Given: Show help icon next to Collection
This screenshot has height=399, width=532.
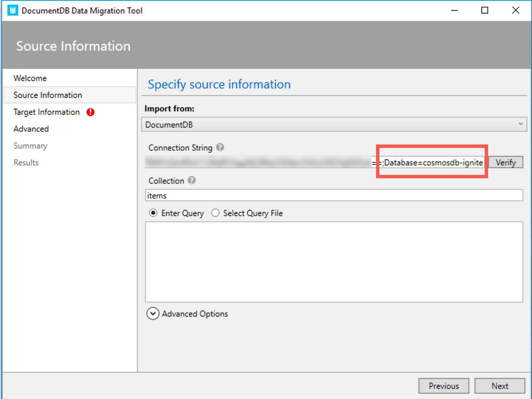Looking at the screenshot, I should (x=192, y=180).
